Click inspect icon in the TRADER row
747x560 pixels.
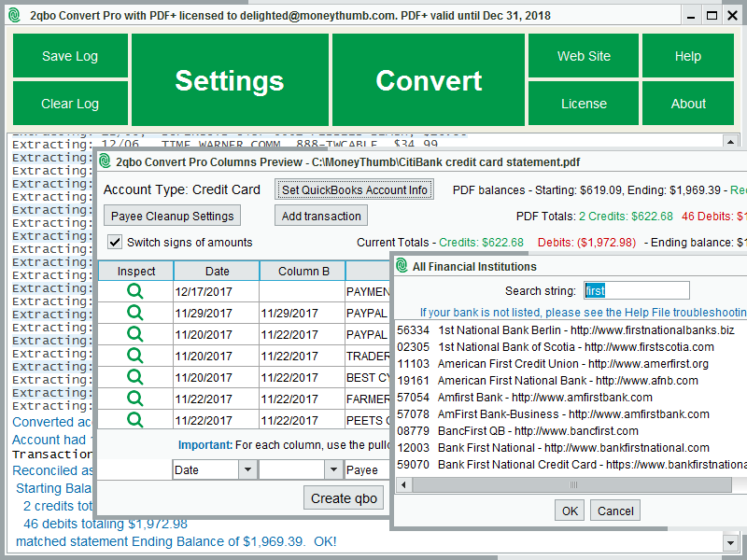[x=135, y=356]
